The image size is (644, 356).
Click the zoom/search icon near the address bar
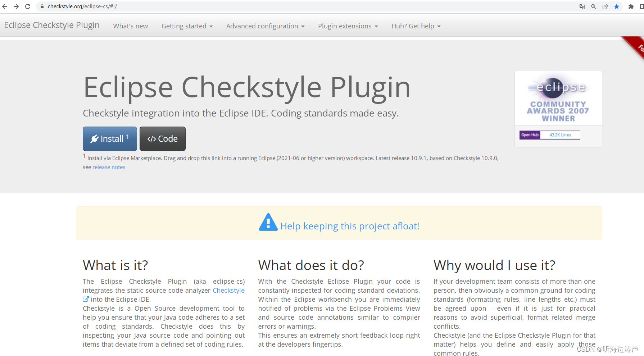pos(593,6)
